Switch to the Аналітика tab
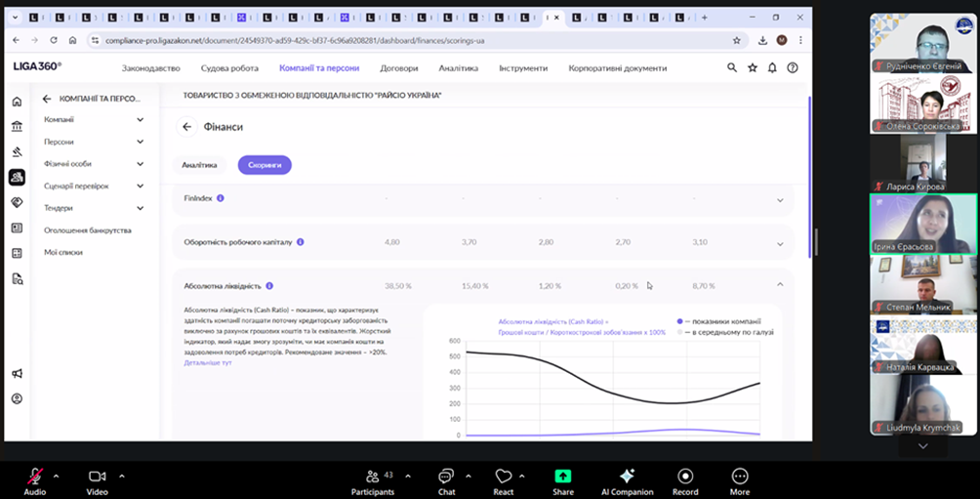This screenshot has height=499, width=980. tap(199, 165)
